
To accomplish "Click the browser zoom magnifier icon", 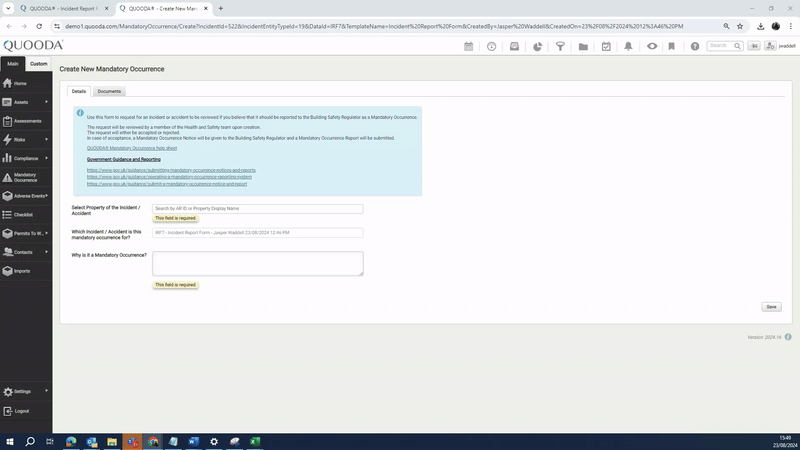I will pyautogui.click(x=726, y=26).
